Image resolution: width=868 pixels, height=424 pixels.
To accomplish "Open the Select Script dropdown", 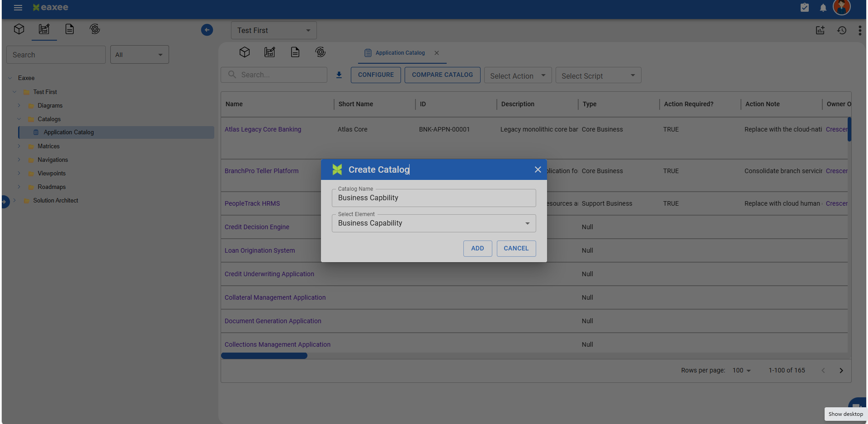I will coord(599,75).
